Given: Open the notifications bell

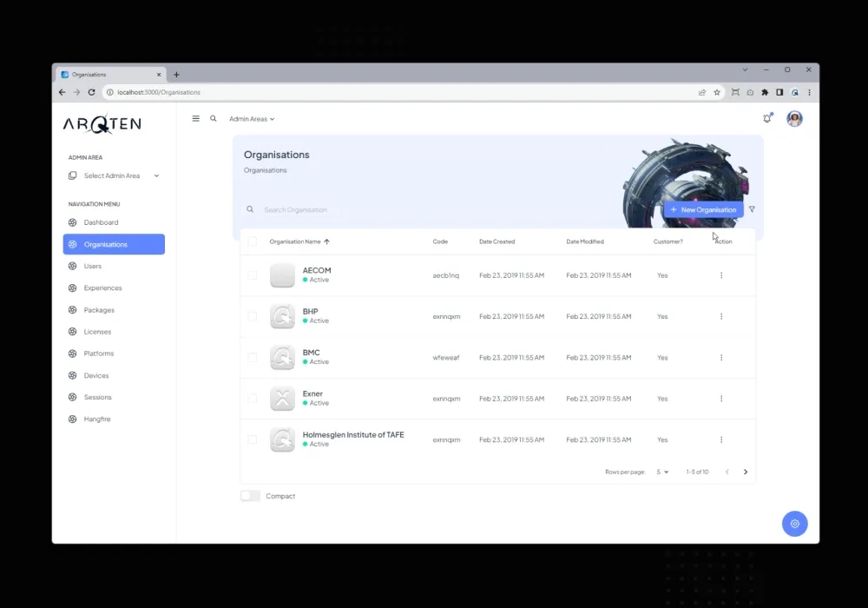Looking at the screenshot, I should point(767,118).
